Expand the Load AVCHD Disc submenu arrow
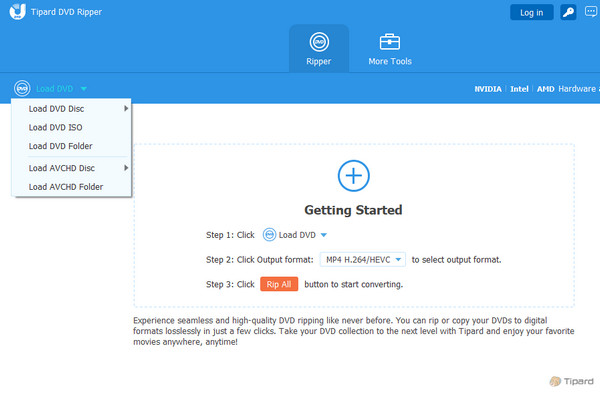 tap(126, 168)
